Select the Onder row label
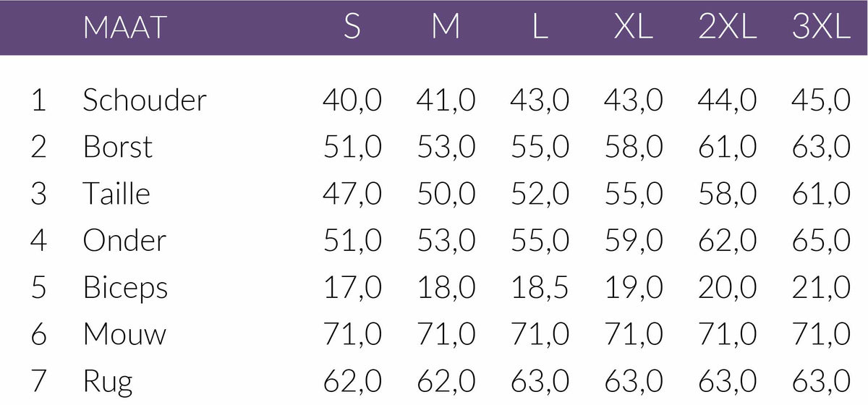 [124, 240]
